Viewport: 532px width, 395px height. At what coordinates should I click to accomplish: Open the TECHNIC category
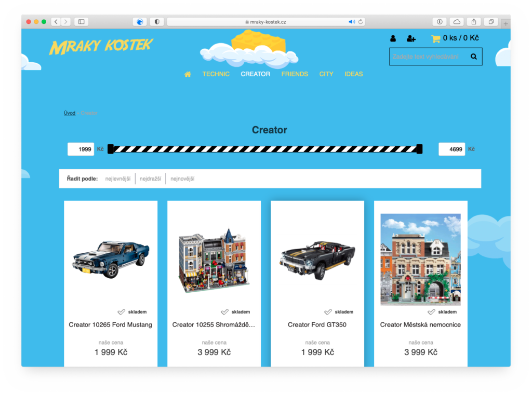click(216, 74)
